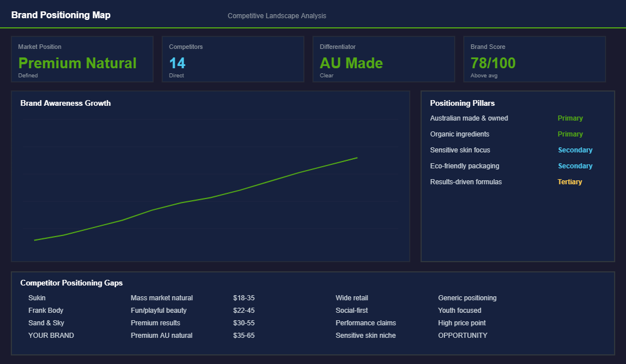Select Frank Body in competitor table
Viewport: 626px width, 364px height.
pos(46,311)
